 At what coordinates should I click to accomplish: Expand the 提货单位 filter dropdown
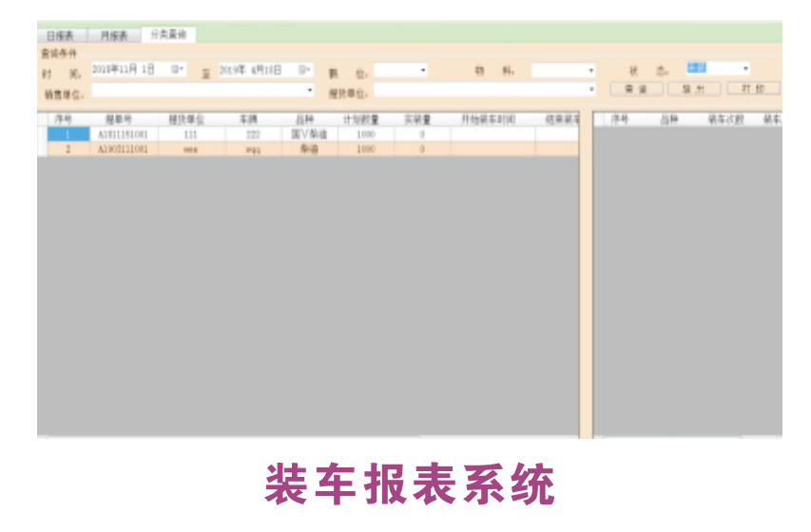click(590, 89)
